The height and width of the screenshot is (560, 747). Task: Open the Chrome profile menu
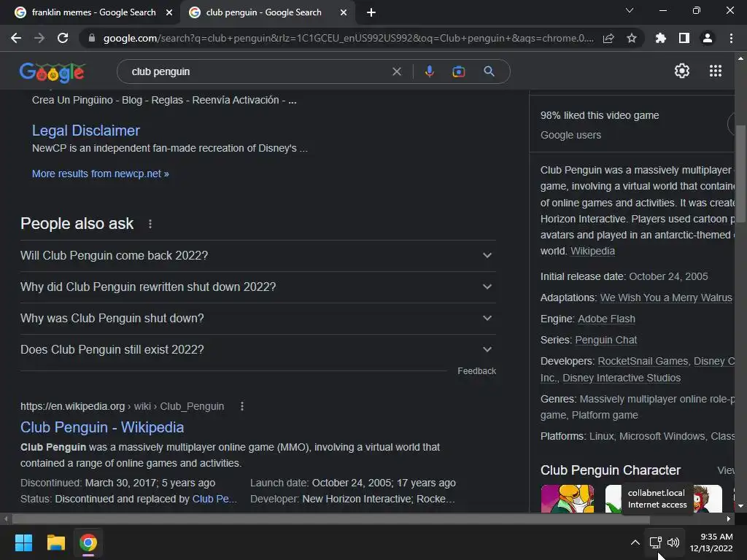708,38
